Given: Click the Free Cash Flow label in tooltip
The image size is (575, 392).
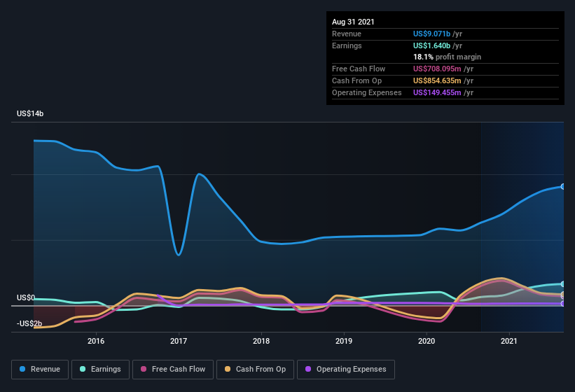Looking at the screenshot, I should pos(359,69).
